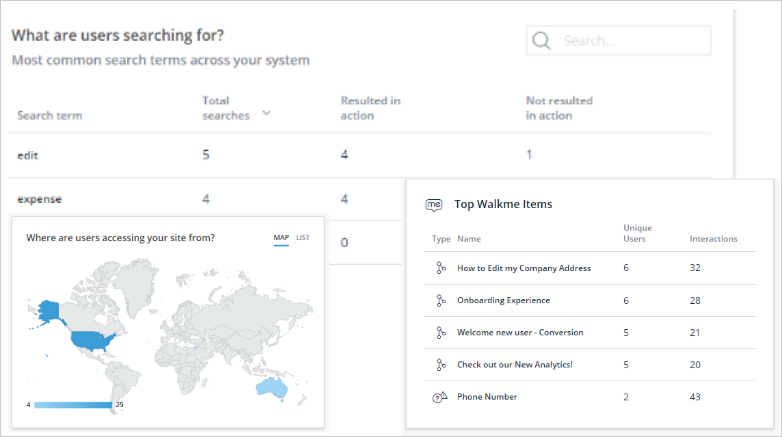
Task: Select Australia on the world map
Action: (272, 388)
